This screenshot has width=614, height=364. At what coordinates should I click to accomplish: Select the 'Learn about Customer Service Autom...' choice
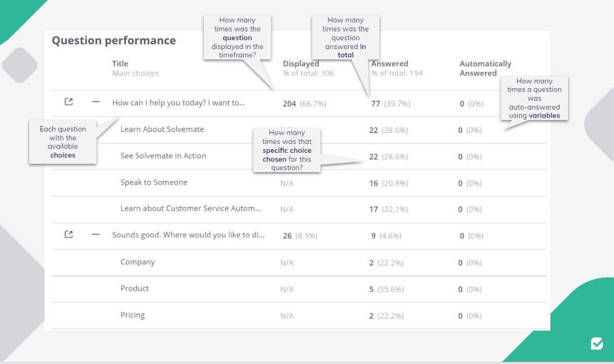click(x=191, y=209)
